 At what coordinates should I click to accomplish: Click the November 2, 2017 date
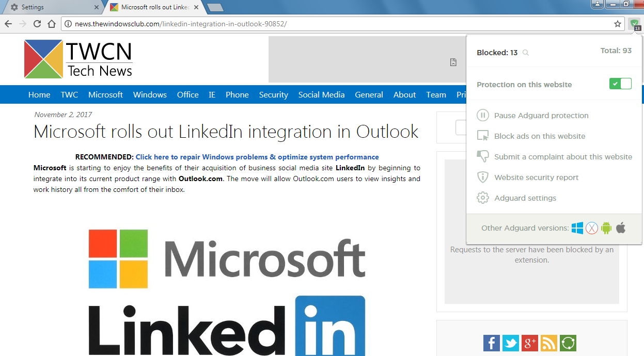(x=63, y=115)
